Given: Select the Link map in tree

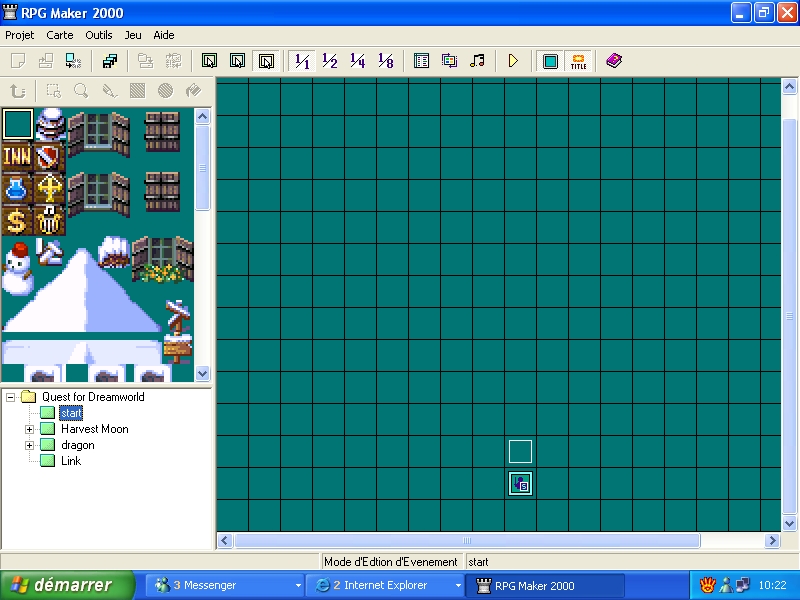Looking at the screenshot, I should point(71,461).
